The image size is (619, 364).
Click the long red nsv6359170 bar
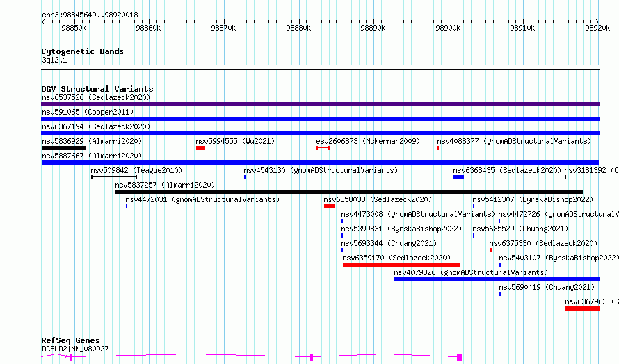point(401,265)
